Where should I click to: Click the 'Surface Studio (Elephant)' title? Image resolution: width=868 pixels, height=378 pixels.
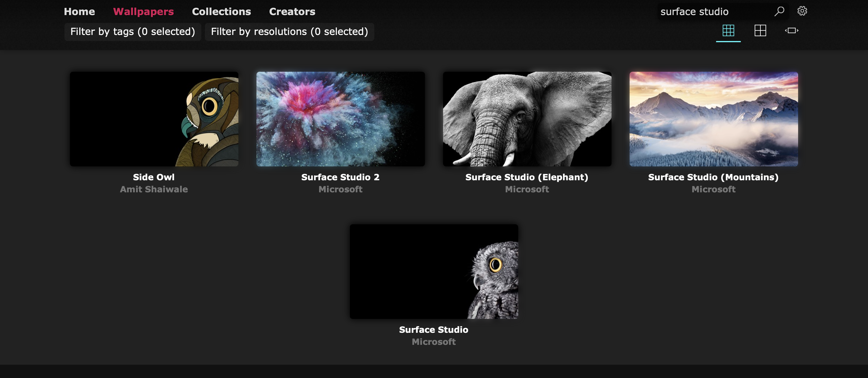527,177
